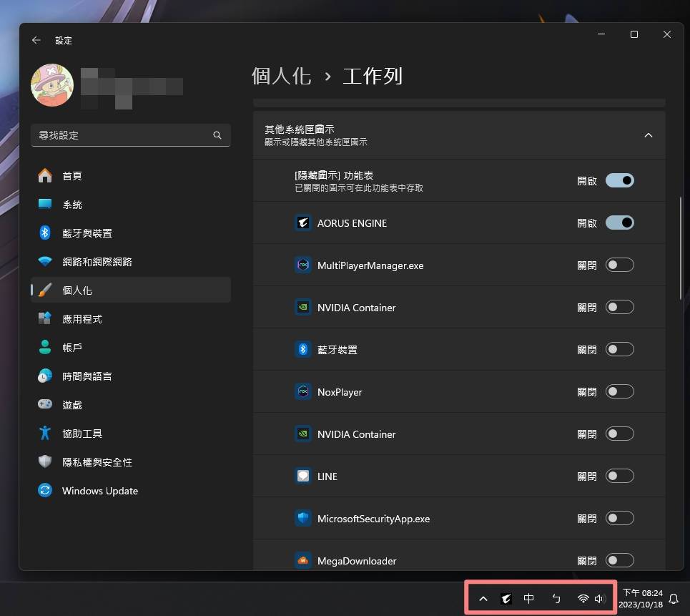Click the AORUS icon in system tray
The image size is (690, 616).
click(506, 599)
